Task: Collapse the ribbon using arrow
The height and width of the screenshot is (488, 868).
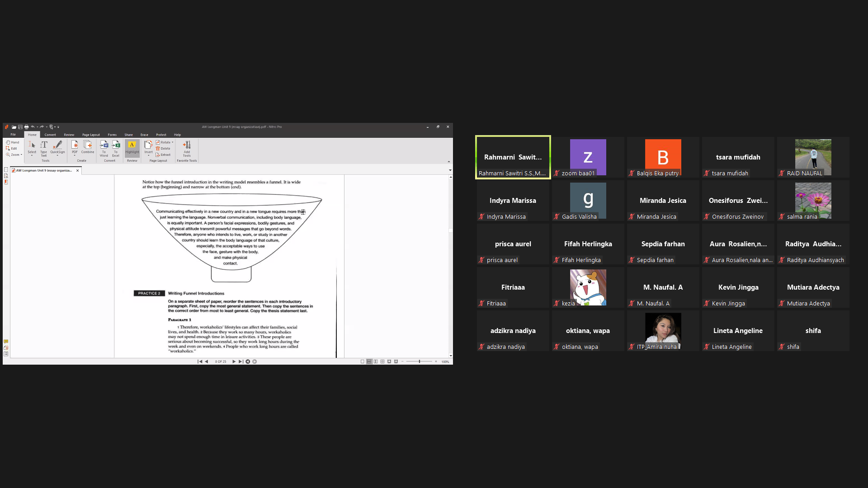Action: click(448, 161)
